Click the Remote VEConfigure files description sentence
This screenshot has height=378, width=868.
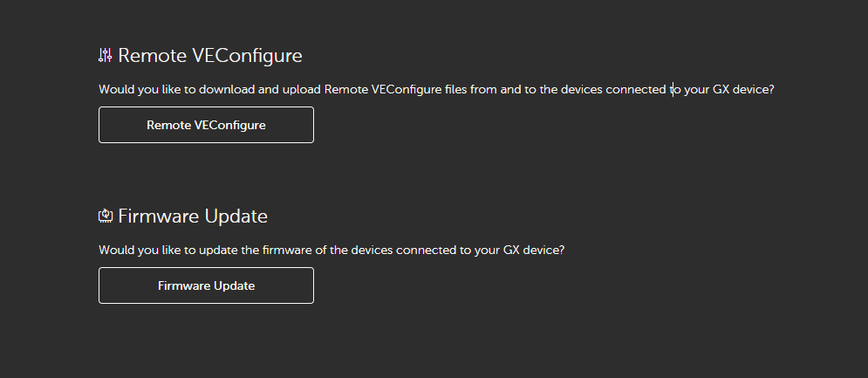436,89
